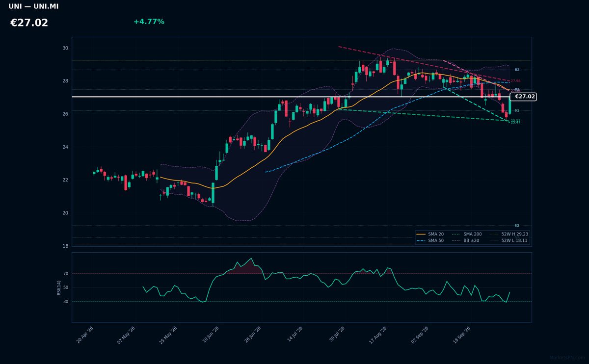589x364 pixels.
Task: Click the 27.98 trendline value label
Action: point(515,81)
